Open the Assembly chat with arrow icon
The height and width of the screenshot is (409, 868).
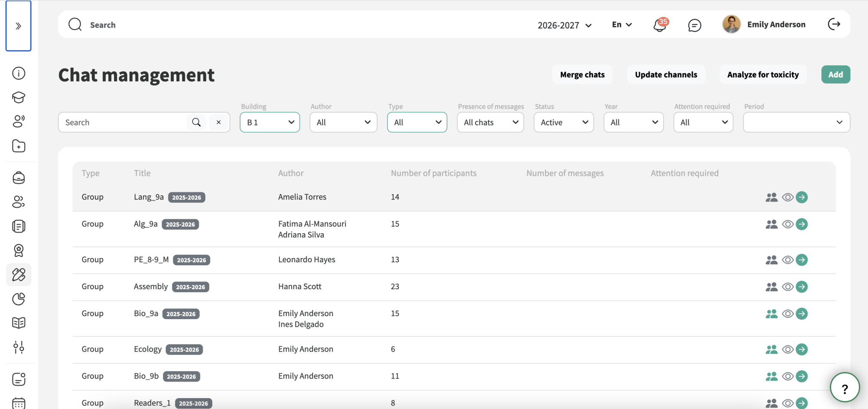click(802, 287)
